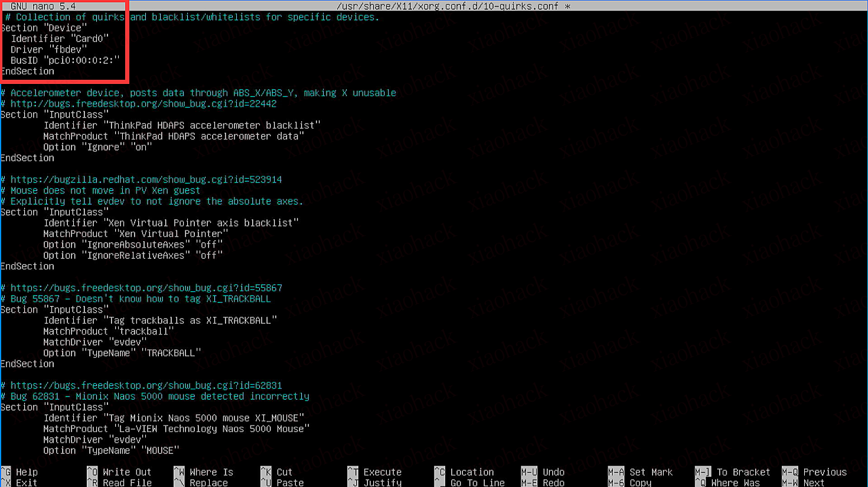Click the bugzilla.redhat.com bug 523914 URL
Screen dimensions: 868x487
(x=146, y=180)
